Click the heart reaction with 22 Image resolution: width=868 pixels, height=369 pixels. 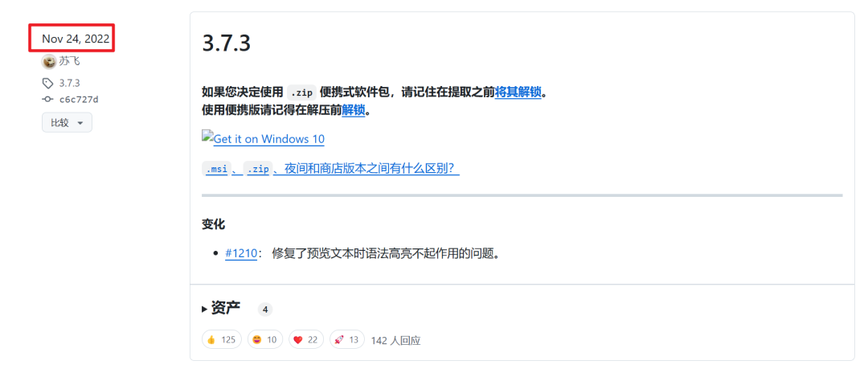point(306,339)
